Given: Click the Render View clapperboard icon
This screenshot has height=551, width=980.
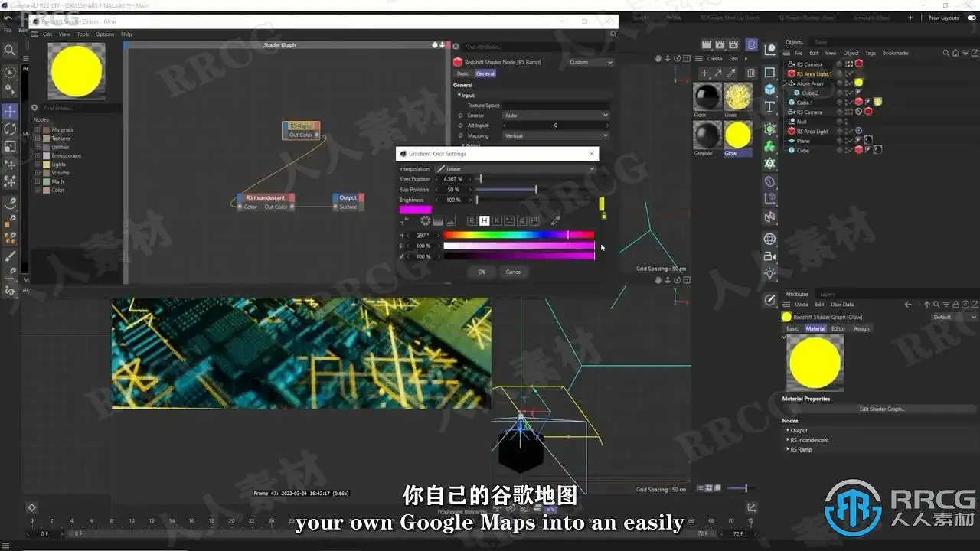Looking at the screenshot, I should [707, 45].
